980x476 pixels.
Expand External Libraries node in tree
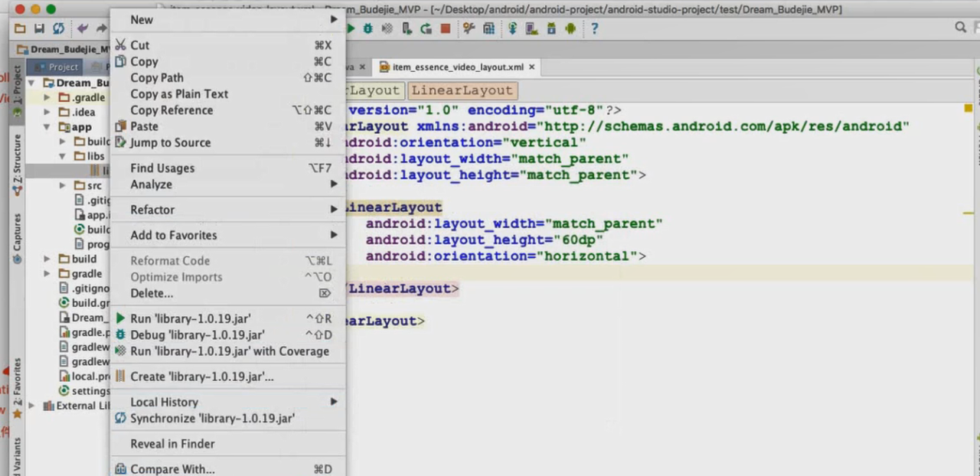pos(31,406)
